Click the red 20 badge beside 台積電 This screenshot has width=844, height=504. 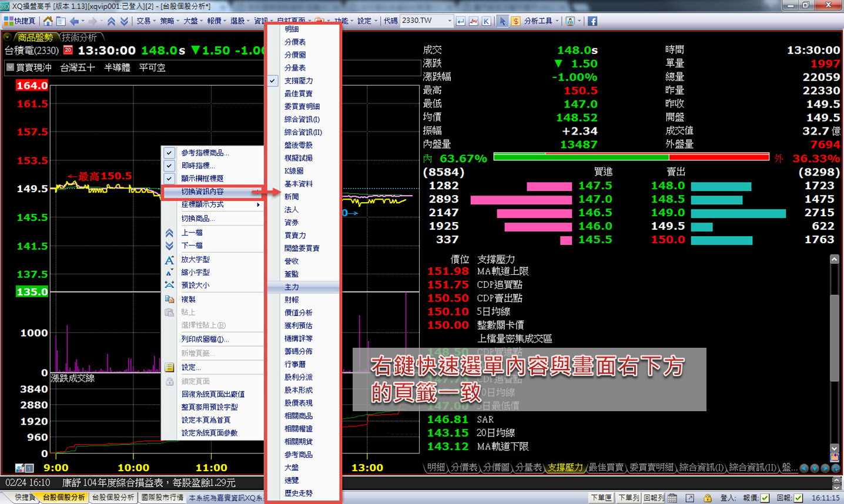click(68, 51)
